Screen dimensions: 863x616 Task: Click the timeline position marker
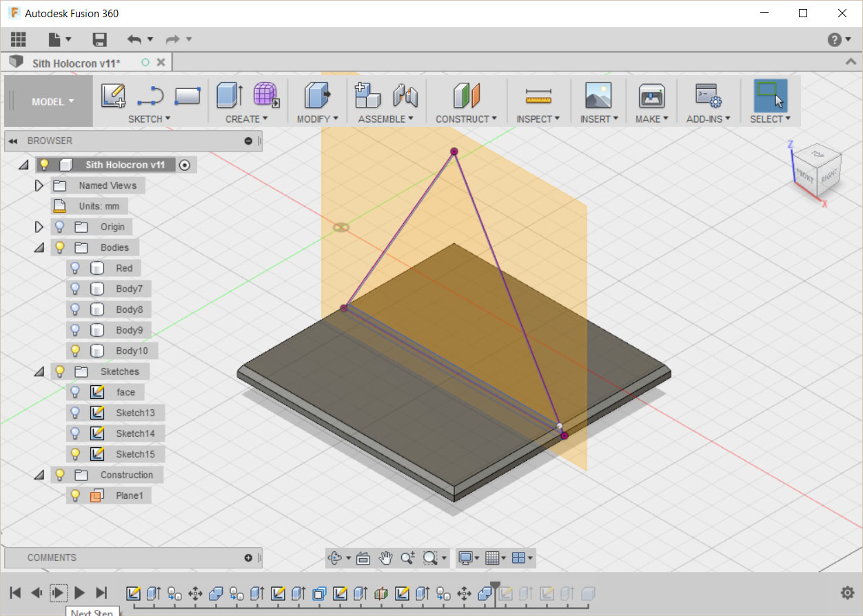(495, 586)
